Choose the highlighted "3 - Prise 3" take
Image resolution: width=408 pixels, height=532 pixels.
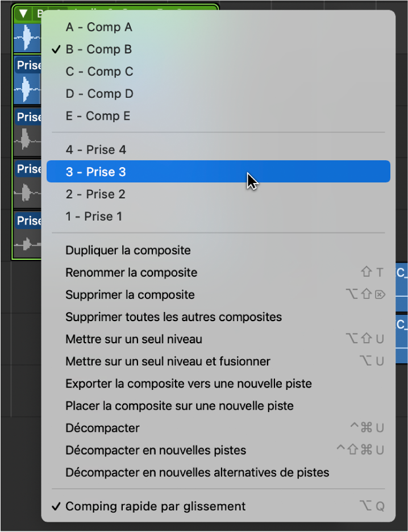tap(95, 171)
